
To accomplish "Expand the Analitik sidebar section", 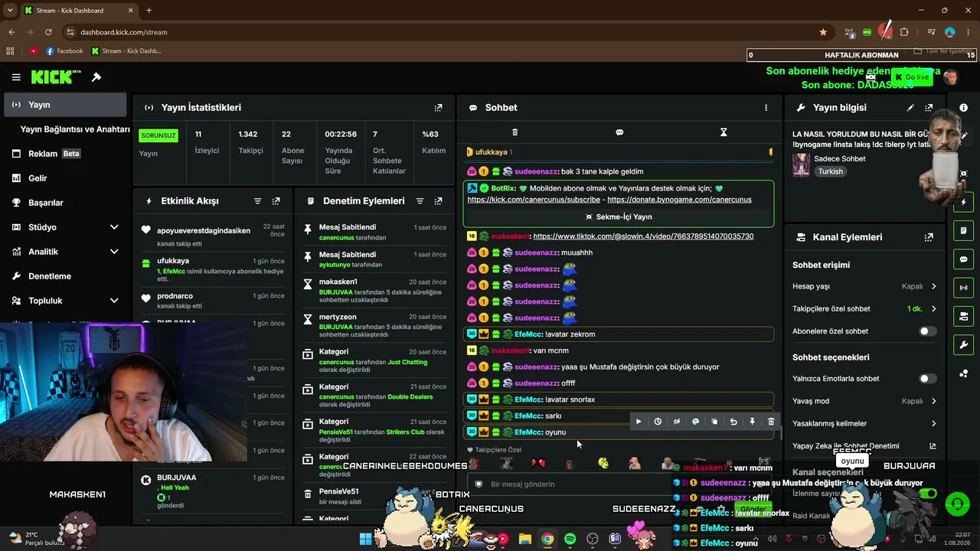I will pos(114,252).
